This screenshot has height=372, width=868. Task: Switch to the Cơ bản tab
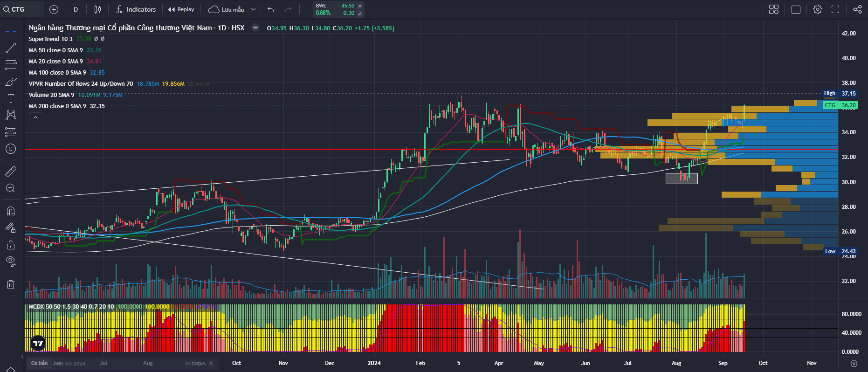coord(39,363)
